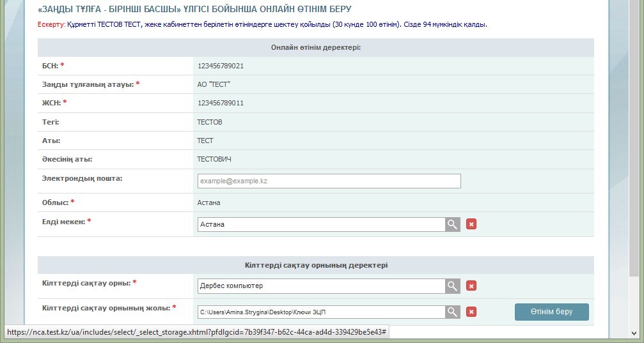Click the organization name АО "ТЕСТ"

click(x=214, y=84)
